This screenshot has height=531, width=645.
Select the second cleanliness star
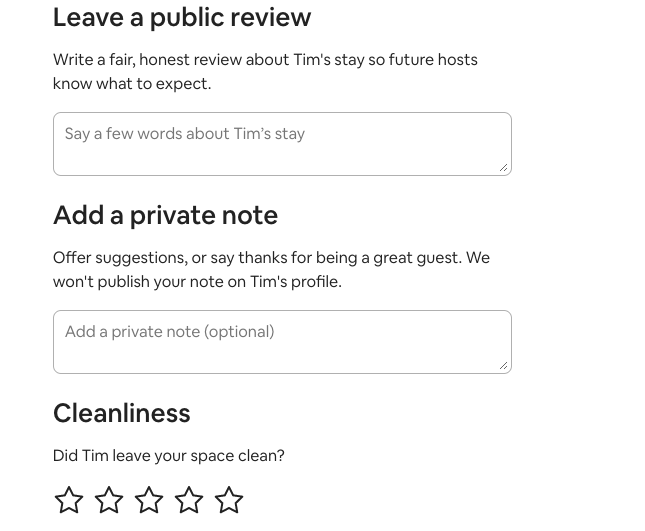(109, 499)
